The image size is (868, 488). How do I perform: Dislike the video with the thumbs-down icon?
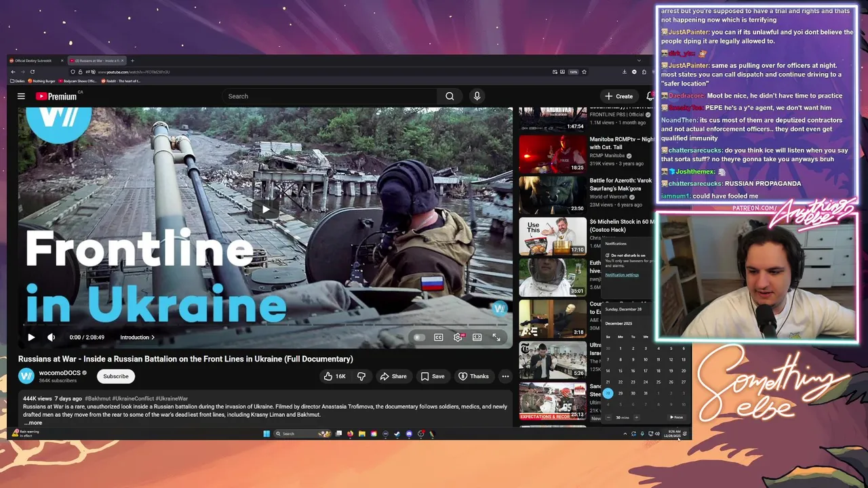[x=361, y=376]
